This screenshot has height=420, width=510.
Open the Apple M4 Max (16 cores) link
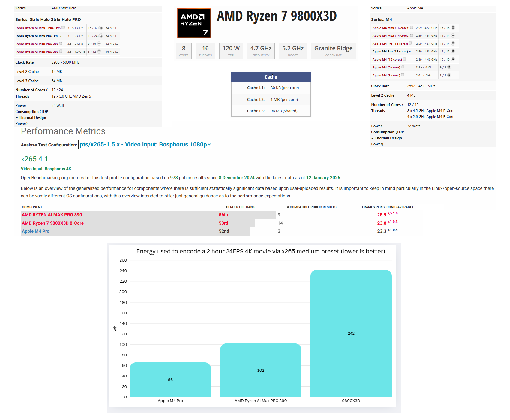pos(391,28)
